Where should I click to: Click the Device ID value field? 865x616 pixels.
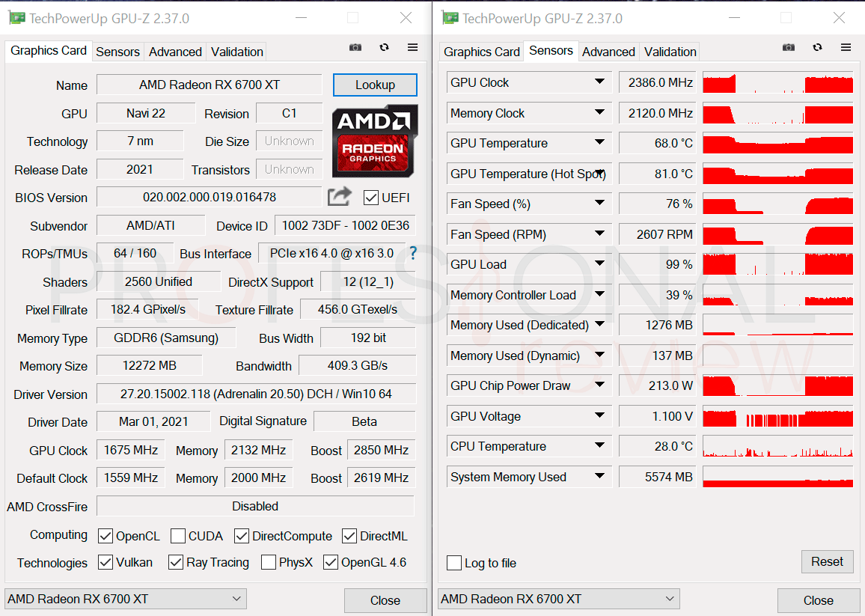coord(346,226)
